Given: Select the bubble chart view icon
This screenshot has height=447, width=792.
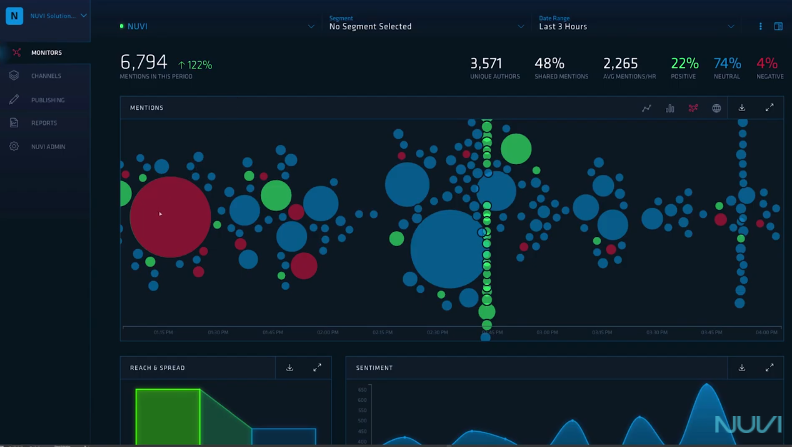Looking at the screenshot, I should (693, 108).
